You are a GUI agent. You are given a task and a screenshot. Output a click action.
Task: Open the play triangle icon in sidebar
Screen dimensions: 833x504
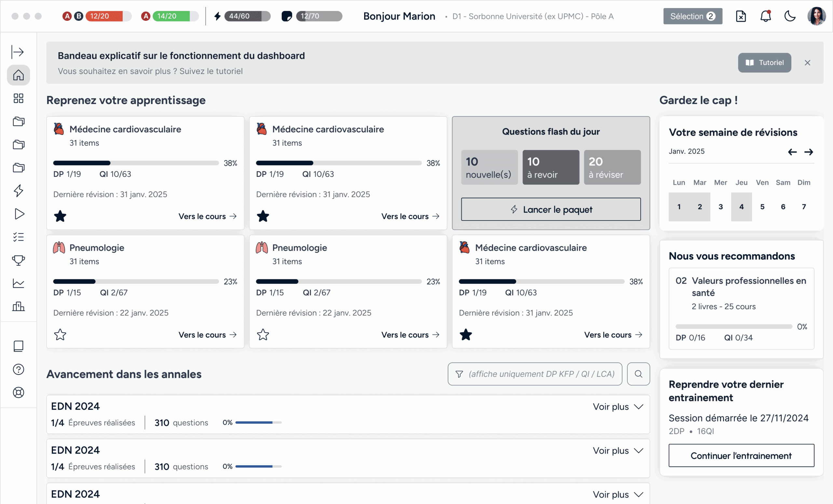pos(19,214)
